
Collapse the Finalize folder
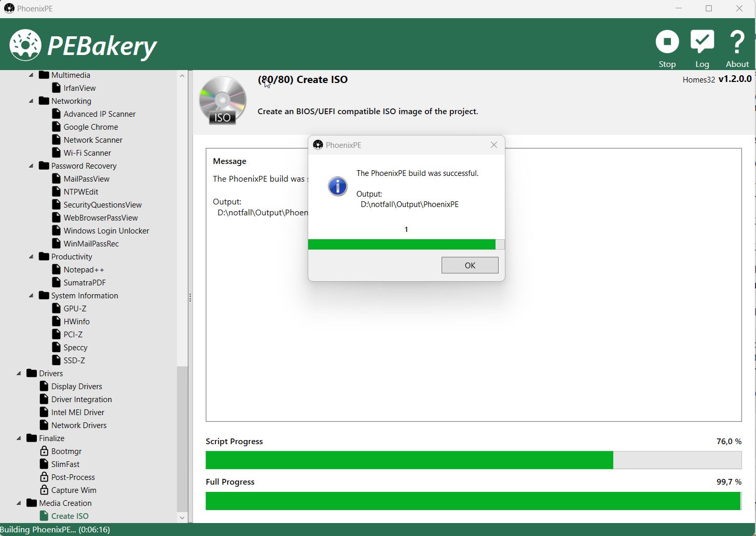pos(19,438)
